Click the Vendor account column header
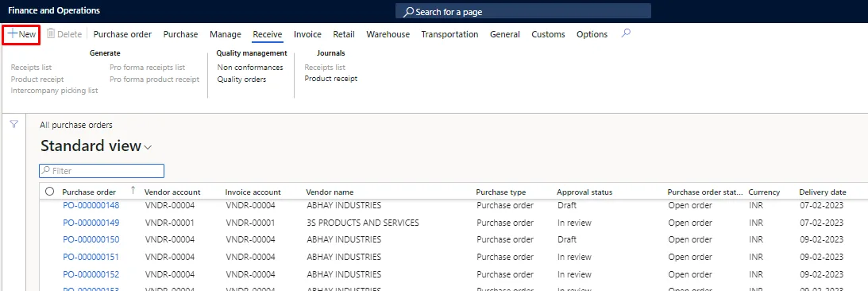This screenshot has height=291, width=868. coord(172,192)
